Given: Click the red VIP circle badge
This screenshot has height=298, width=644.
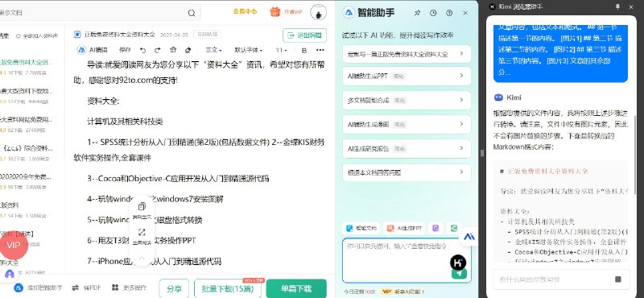Looking at the screenshot, I should (x=14, y=245).
